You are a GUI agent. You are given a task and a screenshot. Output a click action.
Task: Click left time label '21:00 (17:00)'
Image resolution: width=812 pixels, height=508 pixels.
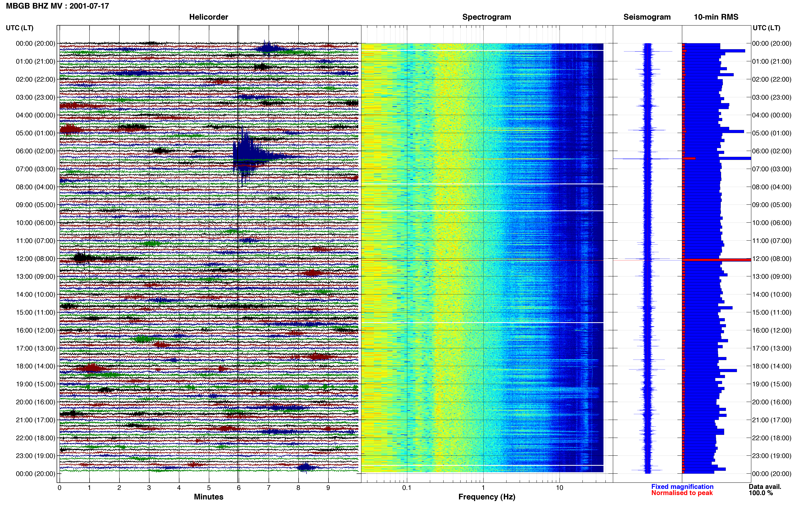(36, 420)
